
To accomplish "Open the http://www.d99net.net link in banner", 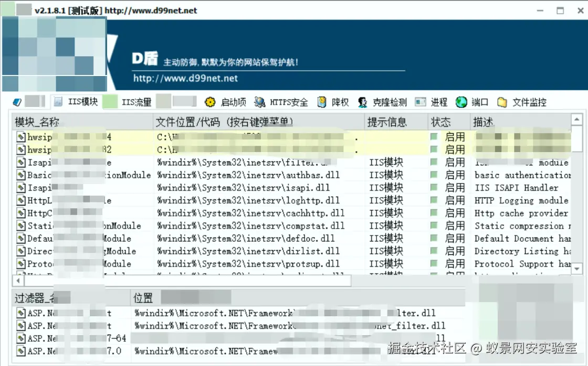I will pyautogui.click(x=186, y=78).
